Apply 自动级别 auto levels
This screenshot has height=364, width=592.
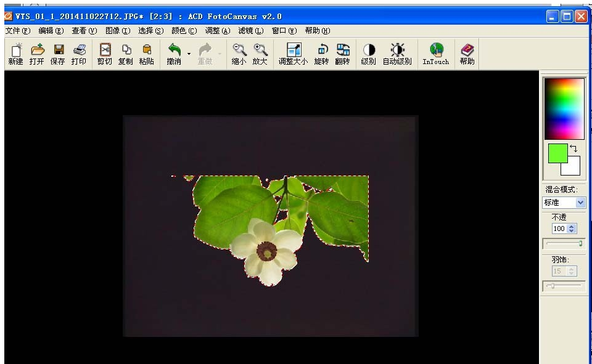397,54
